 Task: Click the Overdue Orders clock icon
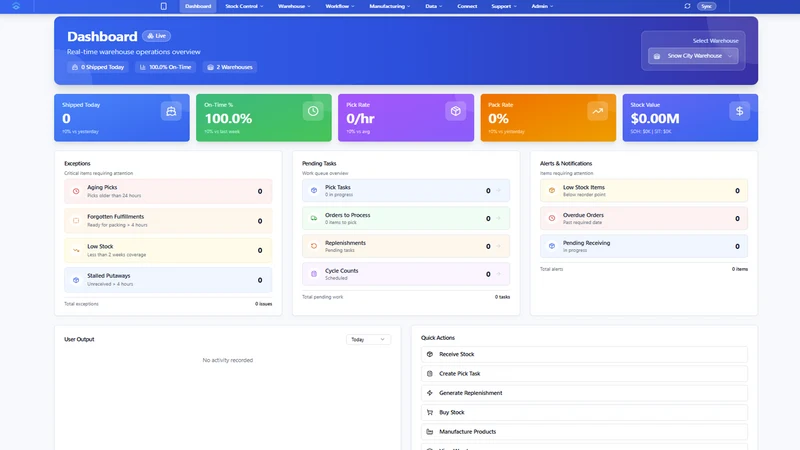[x=552, y=218]
